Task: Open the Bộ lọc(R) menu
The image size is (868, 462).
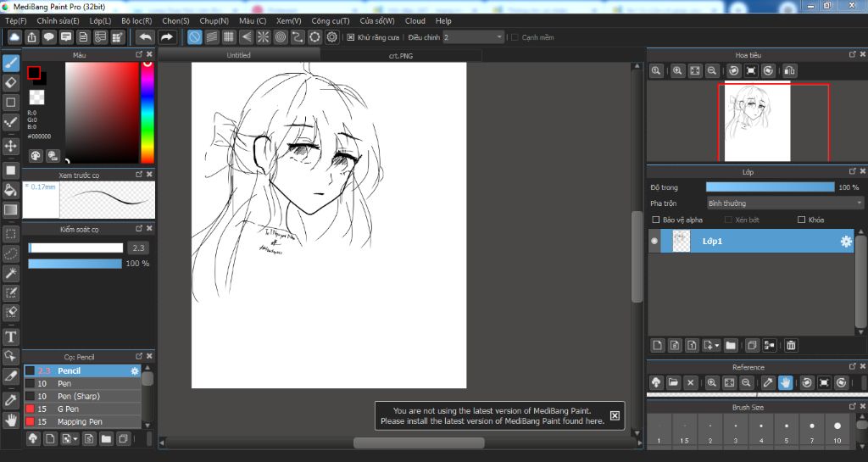Action: coord(136,20)
